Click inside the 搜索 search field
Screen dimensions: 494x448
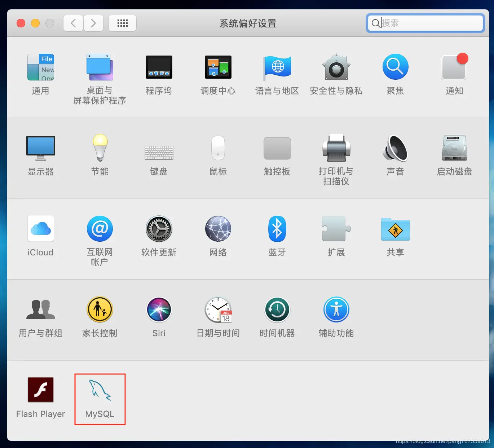(425, 23)
